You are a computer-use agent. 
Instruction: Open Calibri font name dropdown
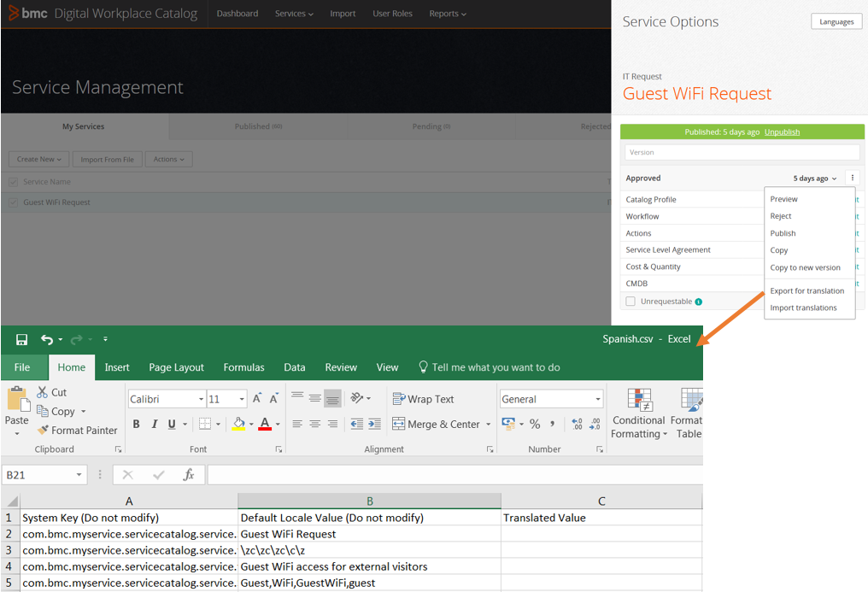(201, 399)
